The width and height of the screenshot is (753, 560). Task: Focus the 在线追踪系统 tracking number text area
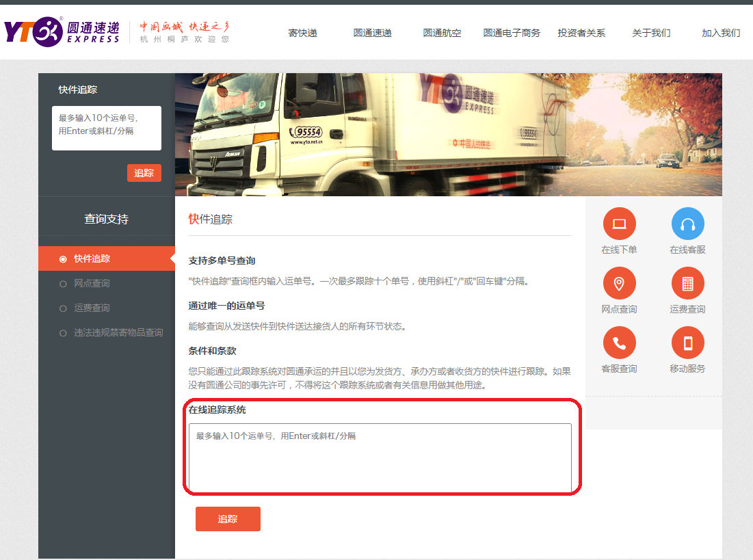pos(380,457)
